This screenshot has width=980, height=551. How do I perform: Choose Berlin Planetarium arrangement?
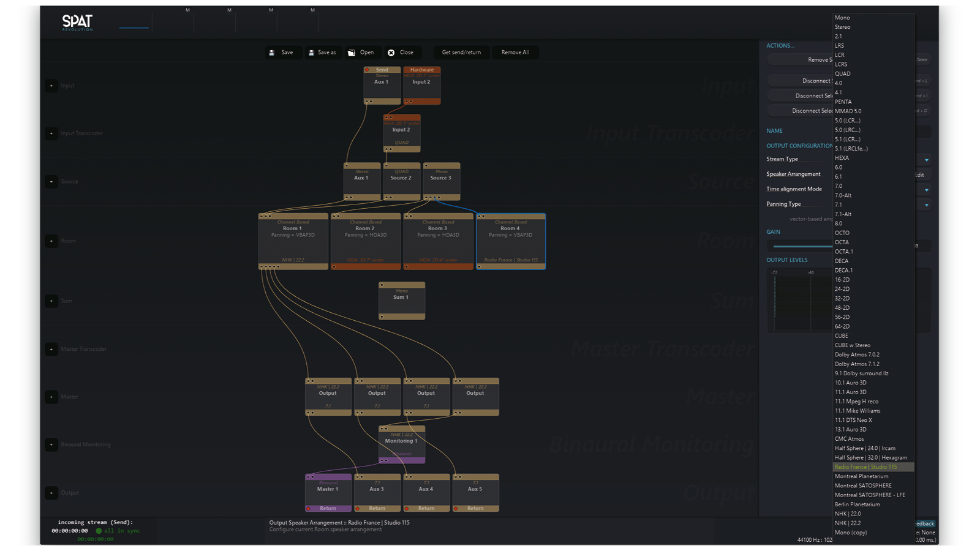[x=873, y=504]
